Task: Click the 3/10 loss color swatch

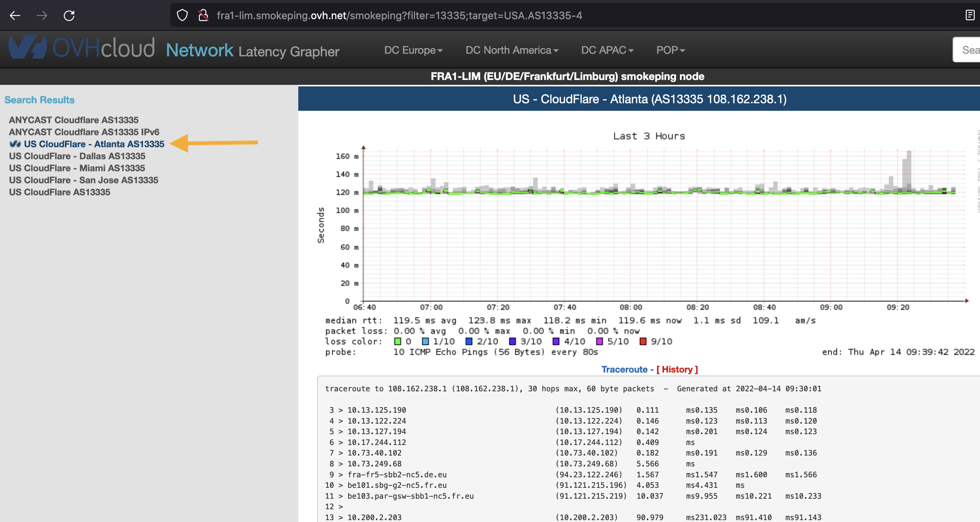Action: 513,341
